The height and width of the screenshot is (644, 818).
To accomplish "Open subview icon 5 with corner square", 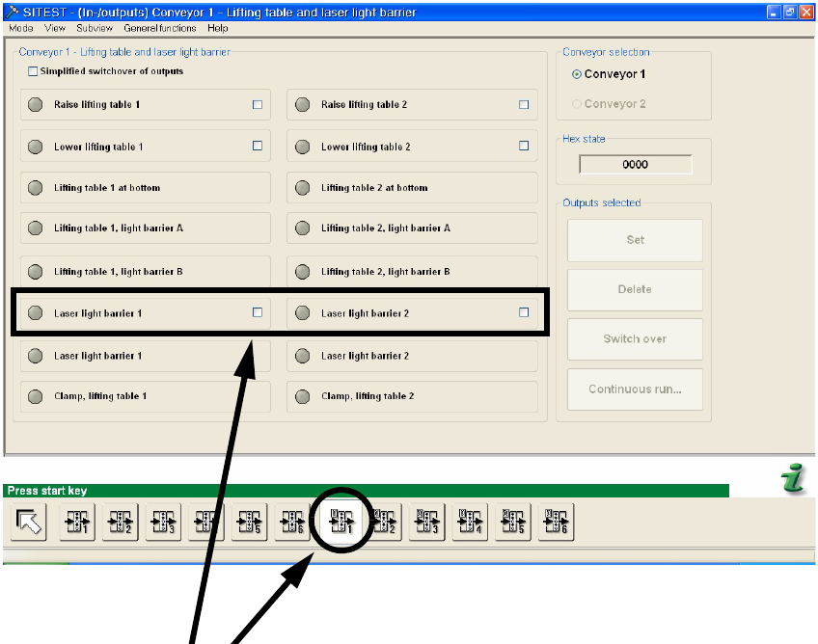I will (x=513, y=522).
